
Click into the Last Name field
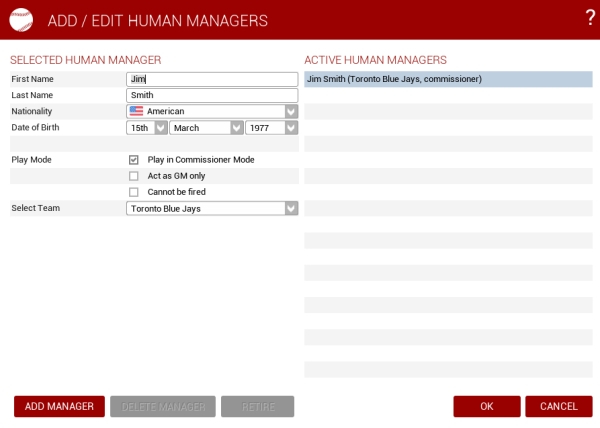[212, 95]
